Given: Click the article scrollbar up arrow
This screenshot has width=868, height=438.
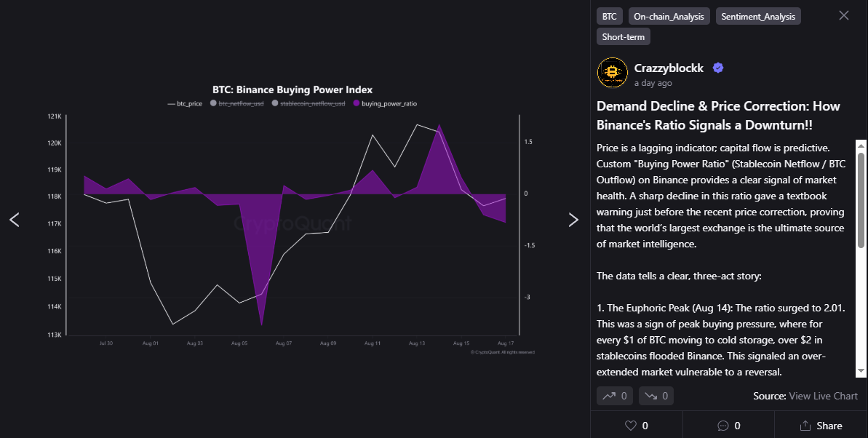Looking at the screenshot, I should (861, 145).
